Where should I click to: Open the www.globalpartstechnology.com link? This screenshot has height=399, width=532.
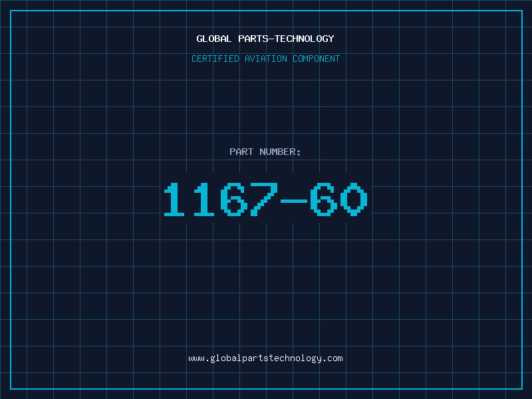pos(265,358)
